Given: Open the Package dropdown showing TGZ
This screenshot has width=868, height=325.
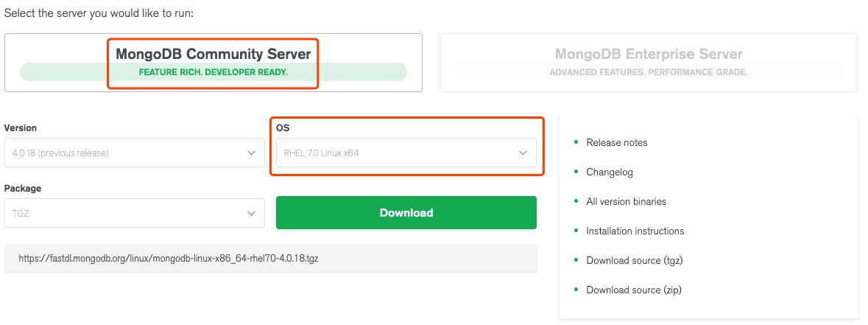Looking at the screenshot, I should click(x=135, y=213).
